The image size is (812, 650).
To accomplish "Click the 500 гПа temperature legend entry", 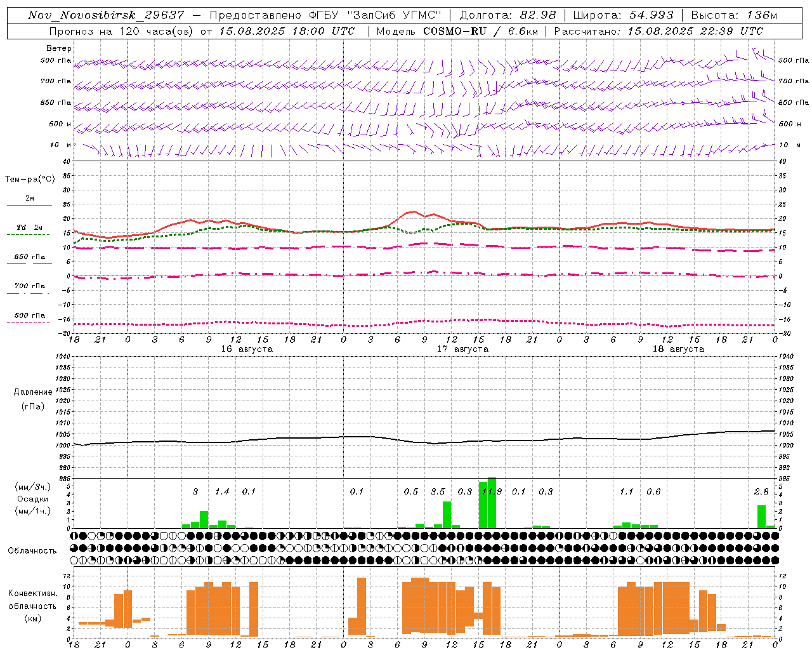I will click(30, 316).
